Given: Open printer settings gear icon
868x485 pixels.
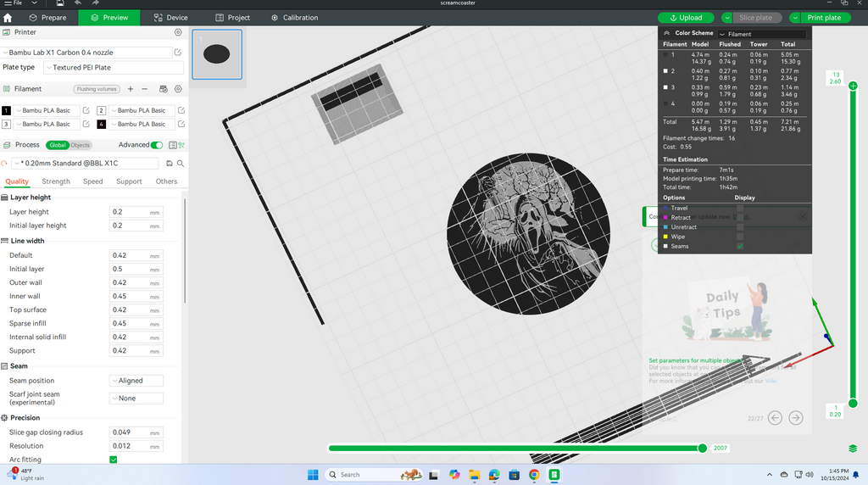Looking at the screenshot, I should coord(178,32).
